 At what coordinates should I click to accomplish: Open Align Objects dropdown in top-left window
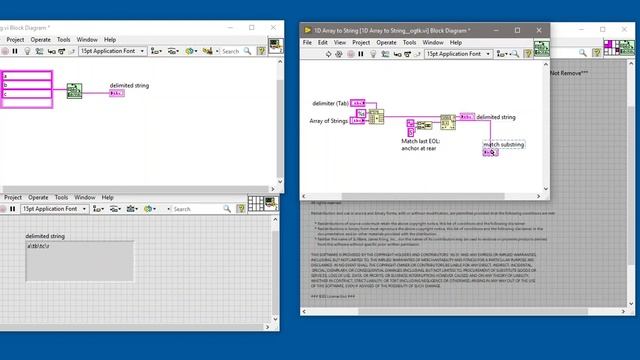point(156,51)
